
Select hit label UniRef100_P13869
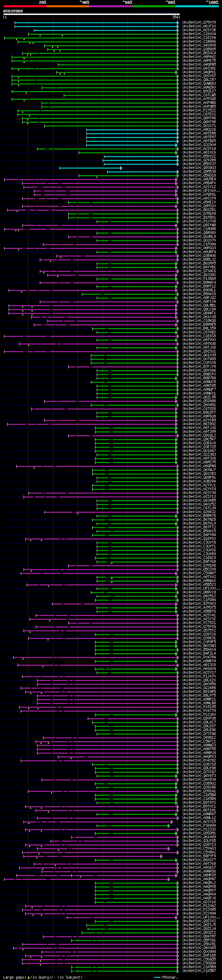[199, 278]
